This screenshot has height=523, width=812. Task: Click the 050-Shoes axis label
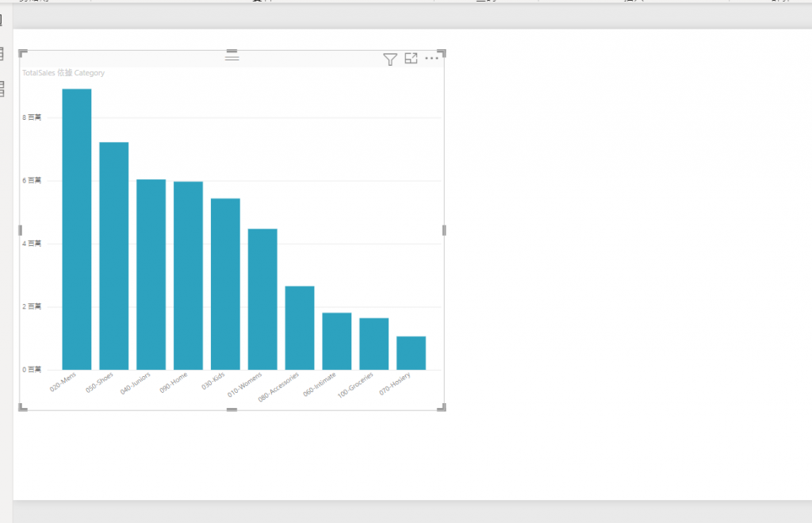click(x=99, y=383)
